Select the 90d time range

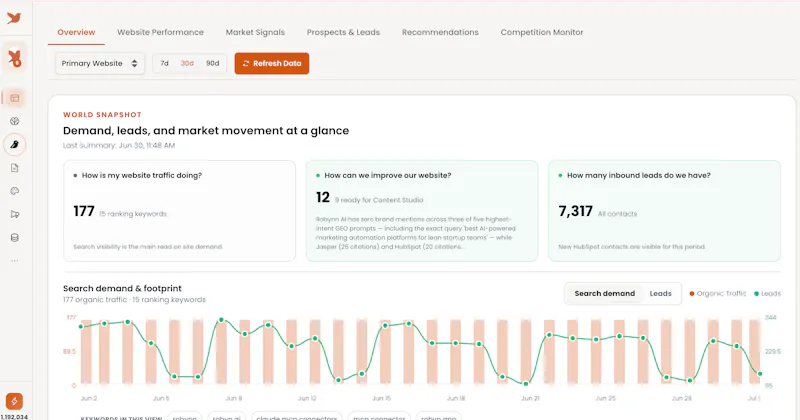(212, 63)
